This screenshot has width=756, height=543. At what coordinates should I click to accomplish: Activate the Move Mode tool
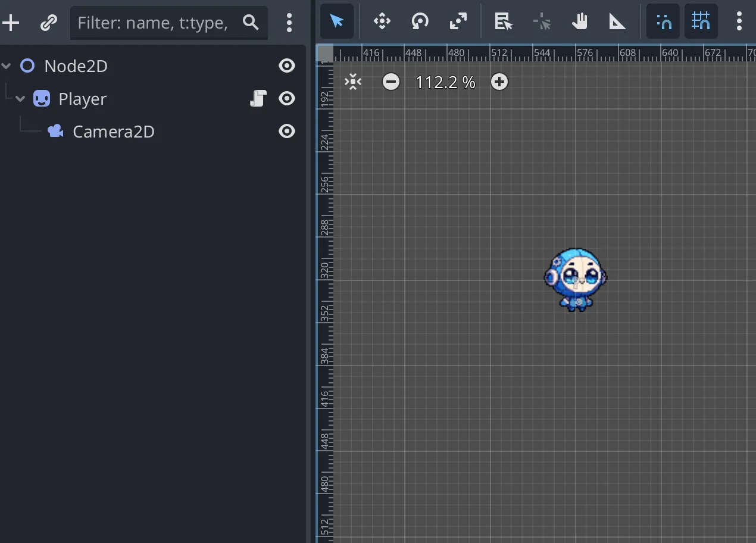click(x=382, y=22)
